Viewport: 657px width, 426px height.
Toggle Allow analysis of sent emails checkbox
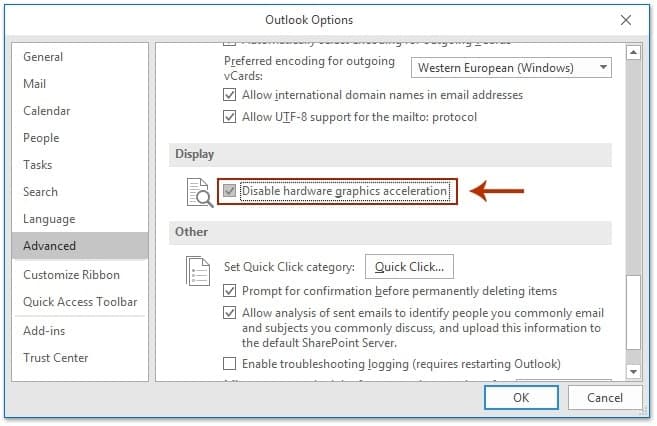231,313
